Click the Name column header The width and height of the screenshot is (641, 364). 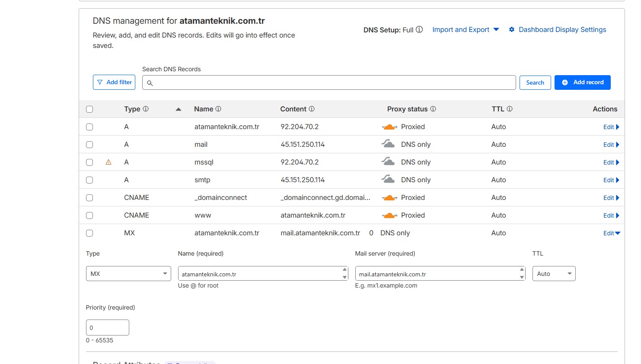[x=204, y=109]
